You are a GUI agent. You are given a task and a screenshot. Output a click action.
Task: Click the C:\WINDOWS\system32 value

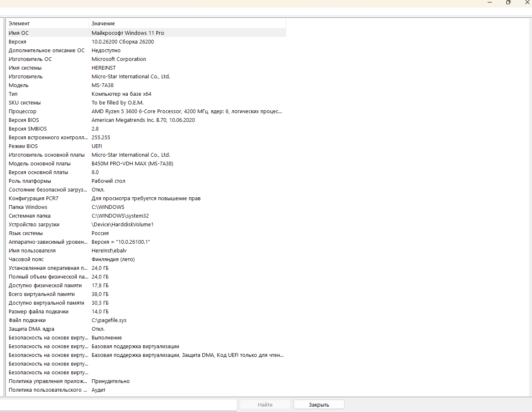coord(120,216)
